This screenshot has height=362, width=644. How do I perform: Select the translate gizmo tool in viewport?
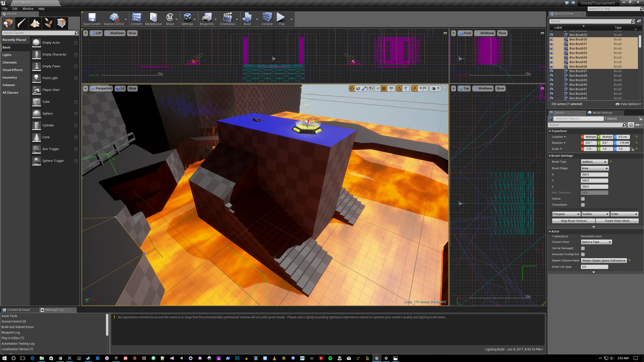pos(352,88)
